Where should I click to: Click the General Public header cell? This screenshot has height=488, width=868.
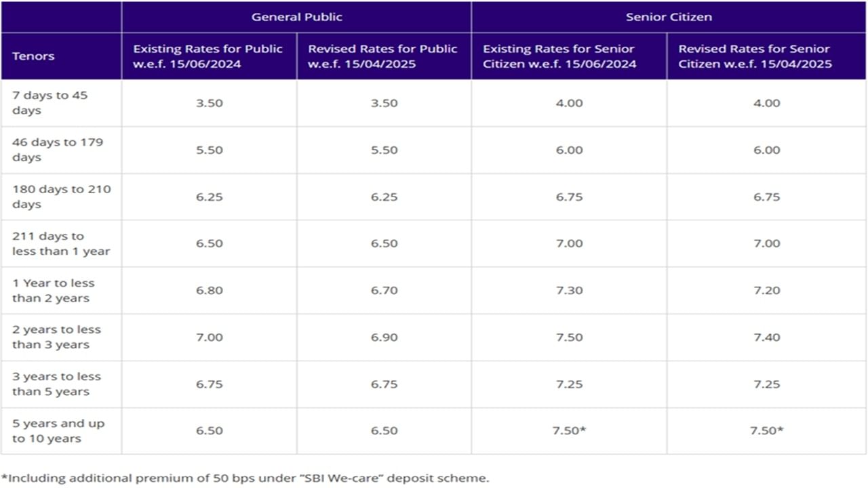click(x=296, y=17)
